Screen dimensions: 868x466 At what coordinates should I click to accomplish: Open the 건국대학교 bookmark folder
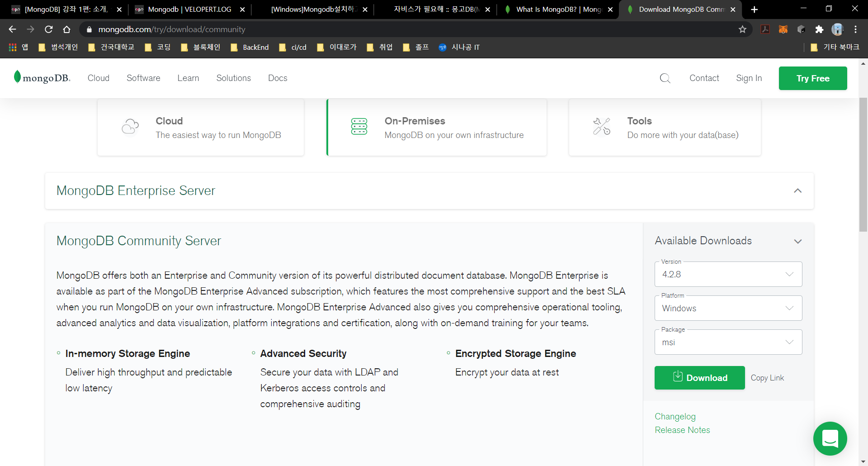(111, 47)
